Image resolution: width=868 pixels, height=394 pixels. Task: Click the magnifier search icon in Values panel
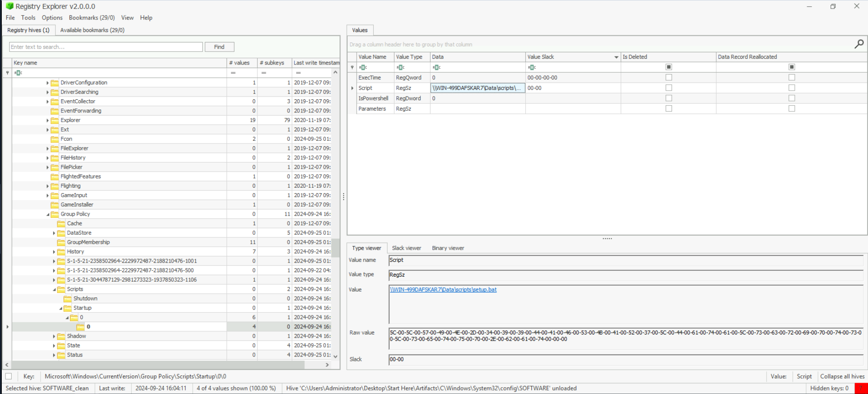coord(859,44)
